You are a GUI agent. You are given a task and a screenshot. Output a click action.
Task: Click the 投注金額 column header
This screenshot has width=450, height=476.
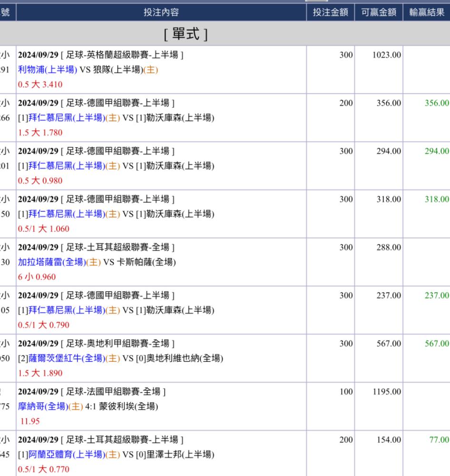click(x=331, y=12)
